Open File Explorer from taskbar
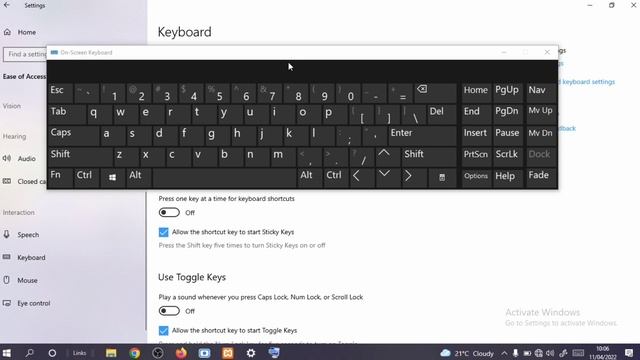 point(111,353)
